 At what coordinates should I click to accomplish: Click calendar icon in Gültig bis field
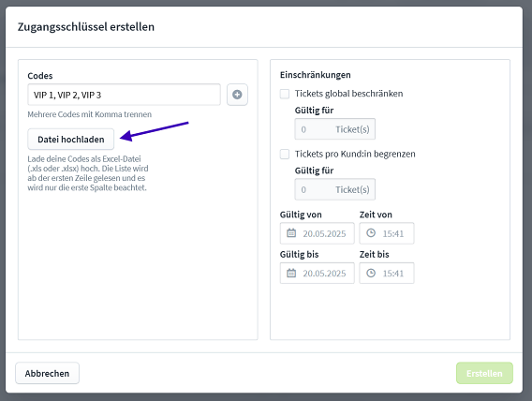[291, 273]
